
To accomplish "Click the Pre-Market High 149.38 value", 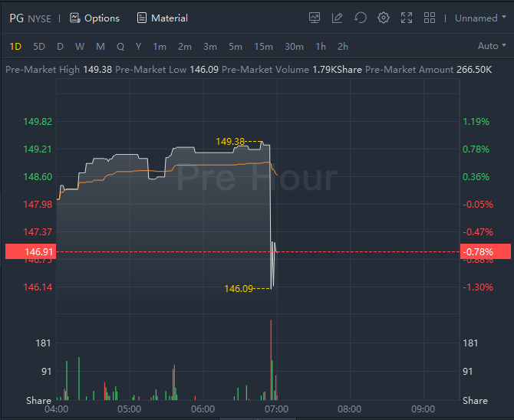I will tap(97, 70).
